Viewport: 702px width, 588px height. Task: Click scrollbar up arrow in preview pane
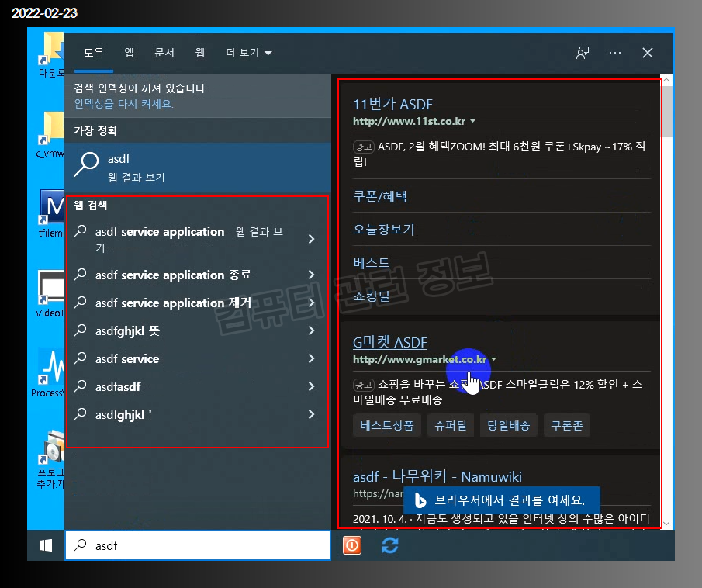[x=666, y=80]
